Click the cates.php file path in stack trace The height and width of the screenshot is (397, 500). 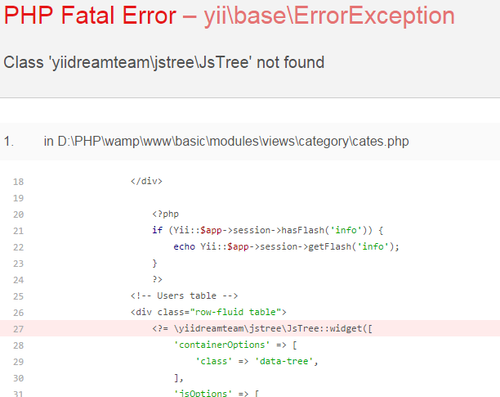pyautogui.click(x=226, y=141)
